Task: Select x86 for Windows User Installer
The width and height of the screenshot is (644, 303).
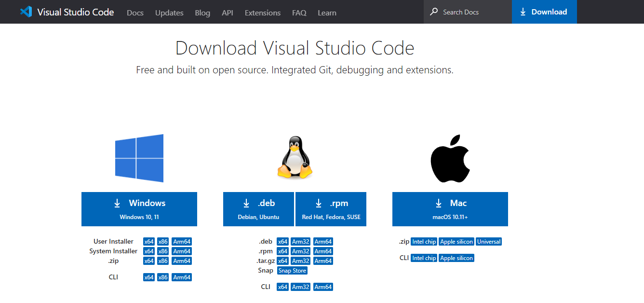Action: 163,242
